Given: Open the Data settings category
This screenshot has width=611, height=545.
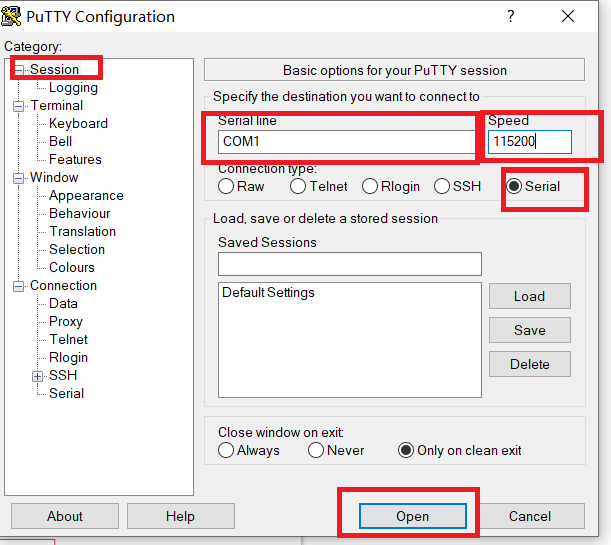Looking at the screenshot, I should coord(63,303).
